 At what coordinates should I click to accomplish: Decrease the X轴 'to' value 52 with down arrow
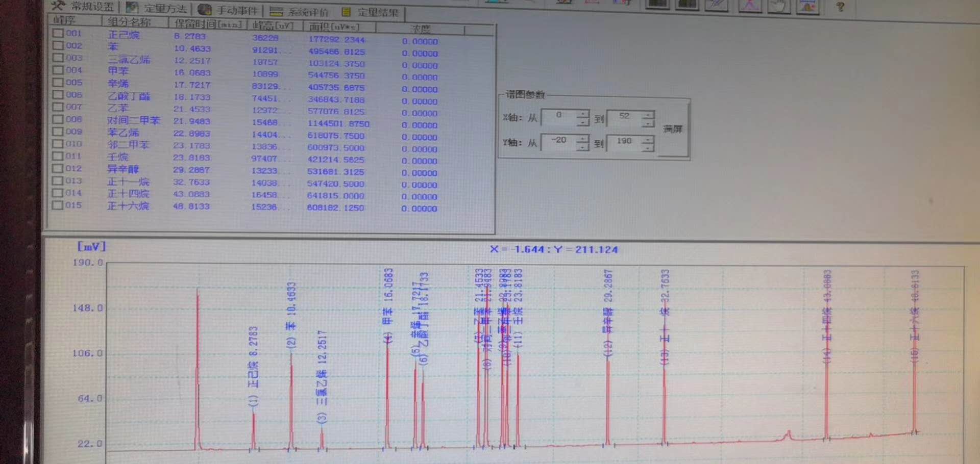pos(648,124)
